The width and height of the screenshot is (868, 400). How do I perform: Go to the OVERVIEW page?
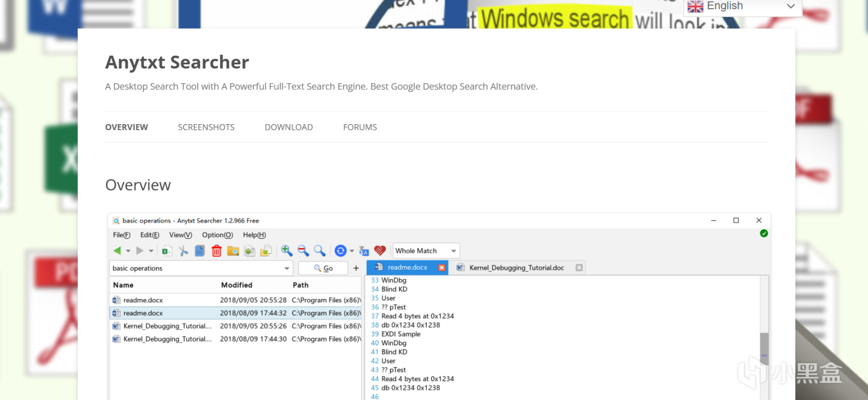127,127
